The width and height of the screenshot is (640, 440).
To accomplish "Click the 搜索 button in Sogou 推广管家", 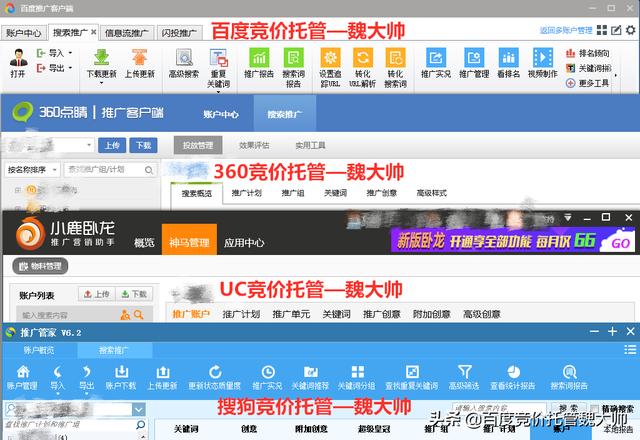I will 569,408.
